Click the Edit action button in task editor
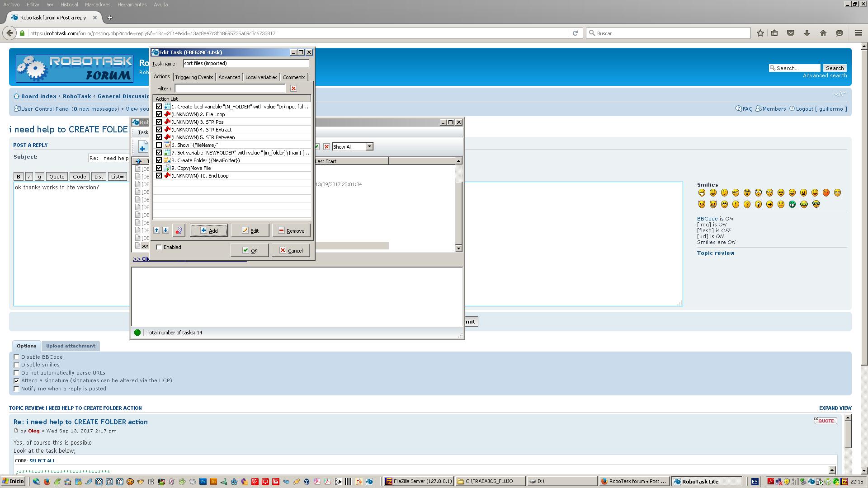Viewport: 868px width, 488px height. pyautogui.click(x=250, y=230)
